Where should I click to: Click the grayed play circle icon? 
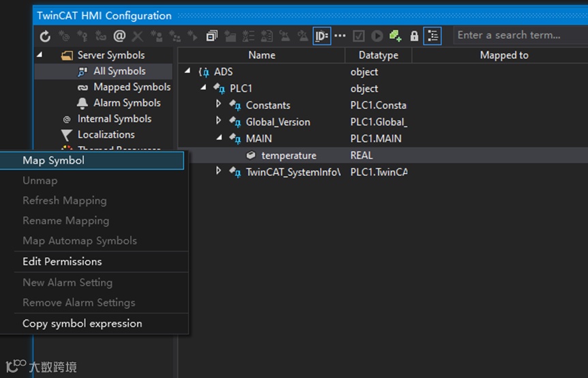(377, 36)
